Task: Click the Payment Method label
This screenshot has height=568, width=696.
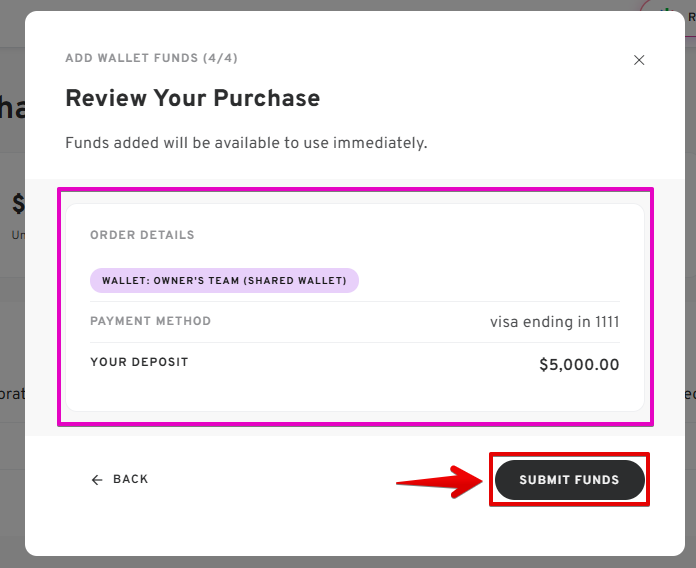Action: point(151,322)
